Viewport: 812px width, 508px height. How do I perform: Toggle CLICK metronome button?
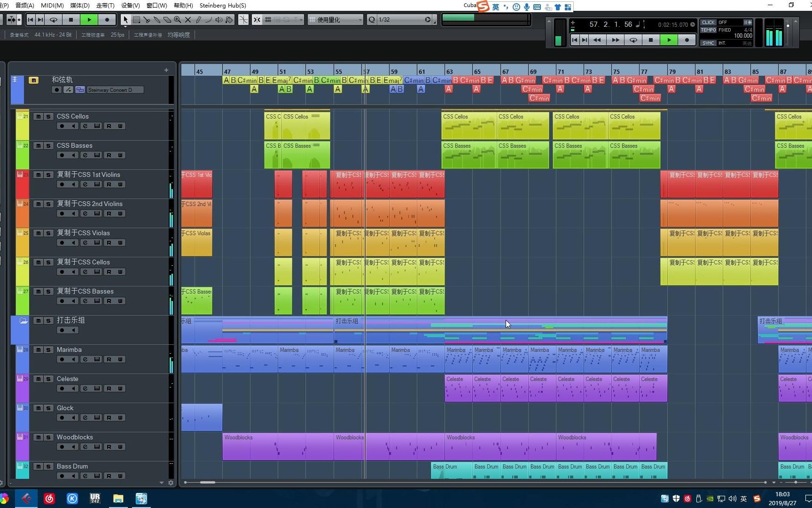point(708,22)
